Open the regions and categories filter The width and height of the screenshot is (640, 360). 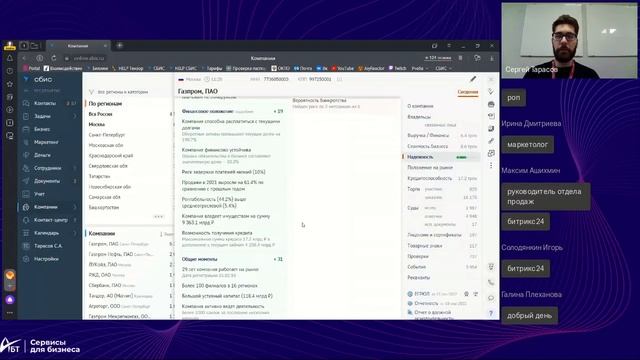click(119, 92)
